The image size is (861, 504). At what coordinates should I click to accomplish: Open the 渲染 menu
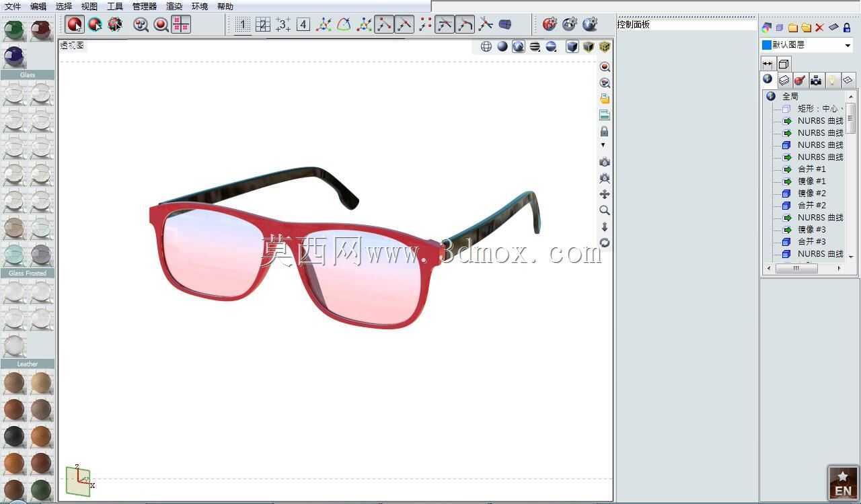point(174,6)
